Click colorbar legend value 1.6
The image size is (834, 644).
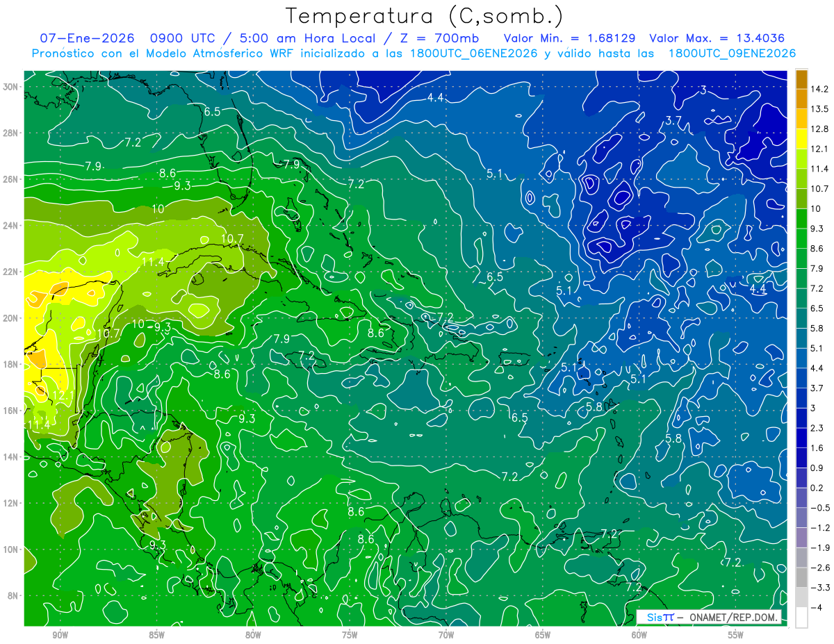click(x=818, y=448)
